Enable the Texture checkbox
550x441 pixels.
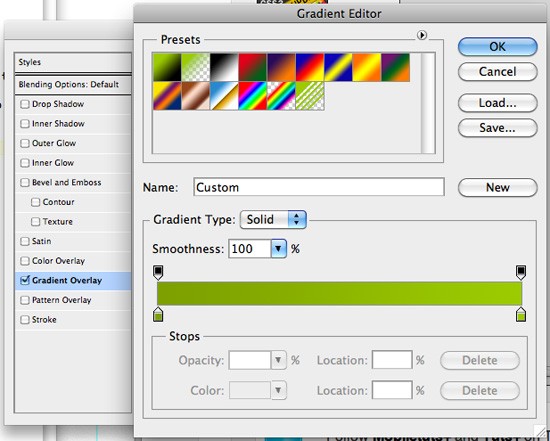click(35, 222)
